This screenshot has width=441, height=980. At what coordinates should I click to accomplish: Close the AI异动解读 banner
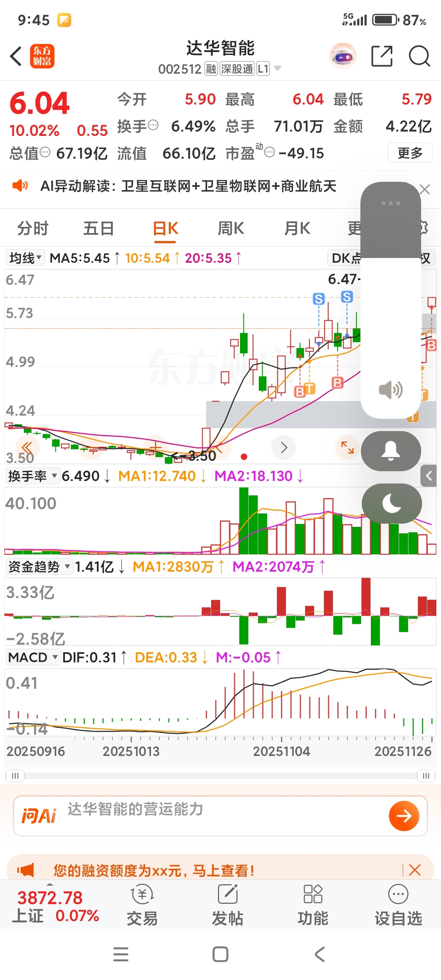[425, 189]
